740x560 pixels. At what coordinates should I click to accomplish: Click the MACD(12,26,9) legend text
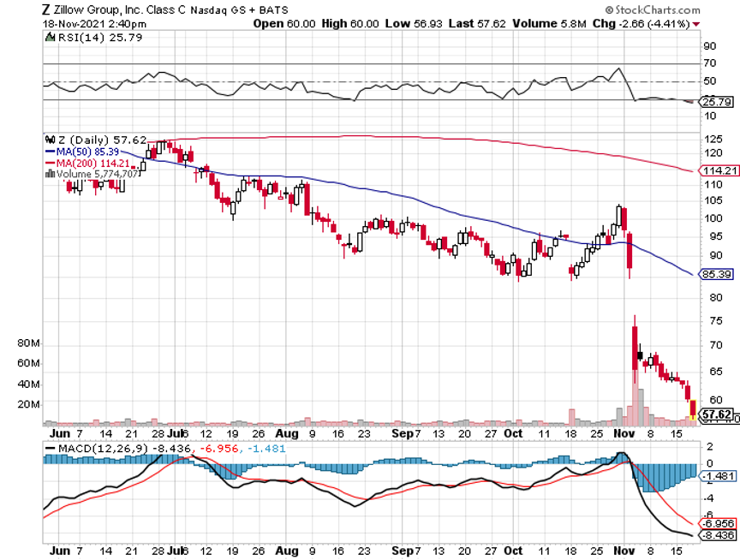103,448
